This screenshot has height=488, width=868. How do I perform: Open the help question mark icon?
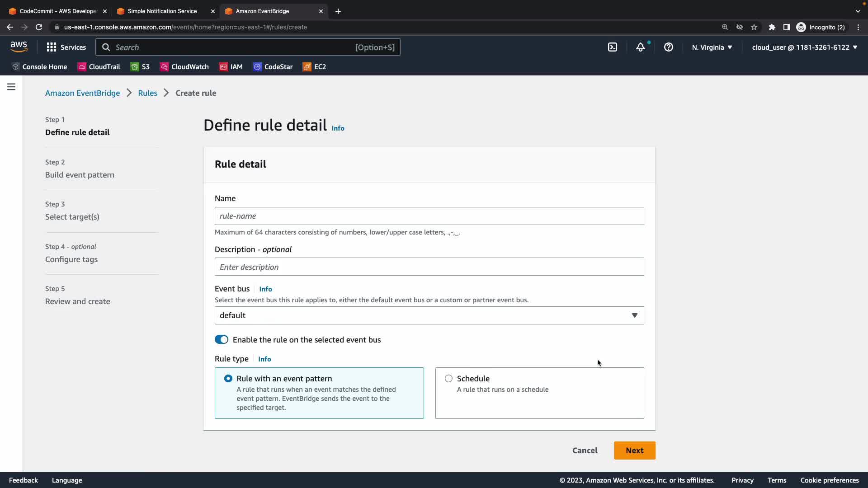[669, 47]
